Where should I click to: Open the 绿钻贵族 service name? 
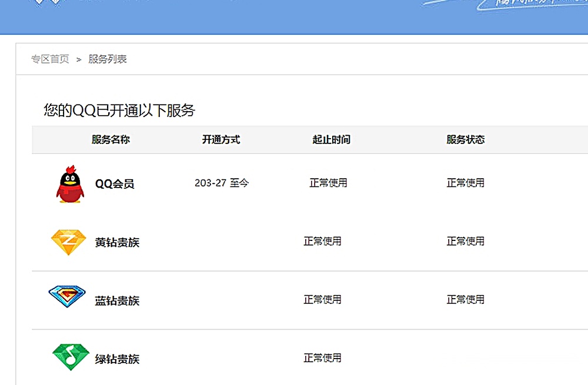point(117,359)
